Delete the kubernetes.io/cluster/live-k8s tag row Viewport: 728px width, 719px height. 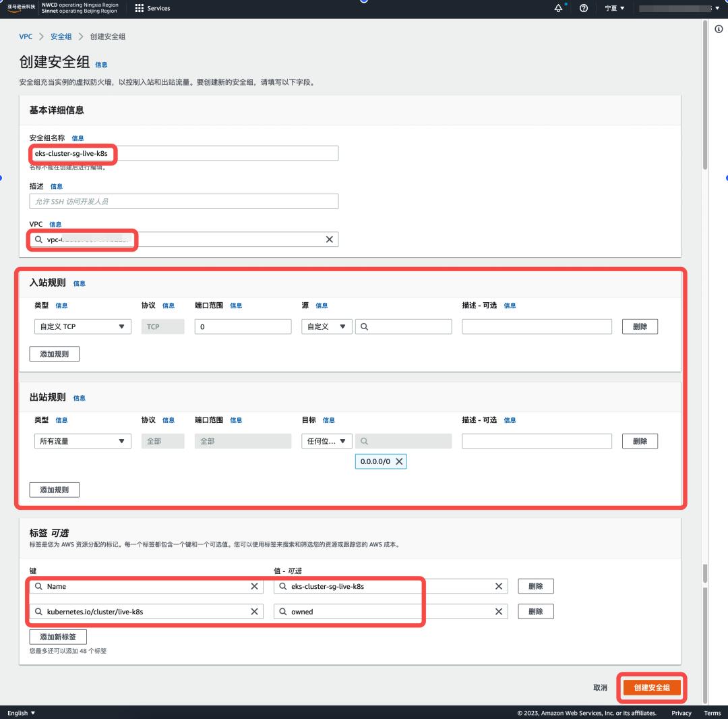(x=535, y=612)
